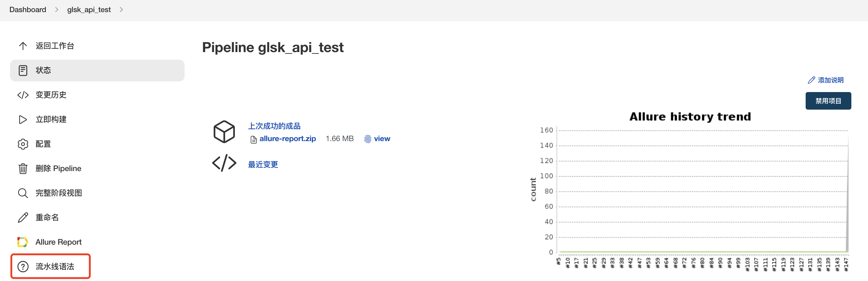Click the package box artifact icon
Image resolution: width=868 pixels, height=281 pixels.
point(224,132)
